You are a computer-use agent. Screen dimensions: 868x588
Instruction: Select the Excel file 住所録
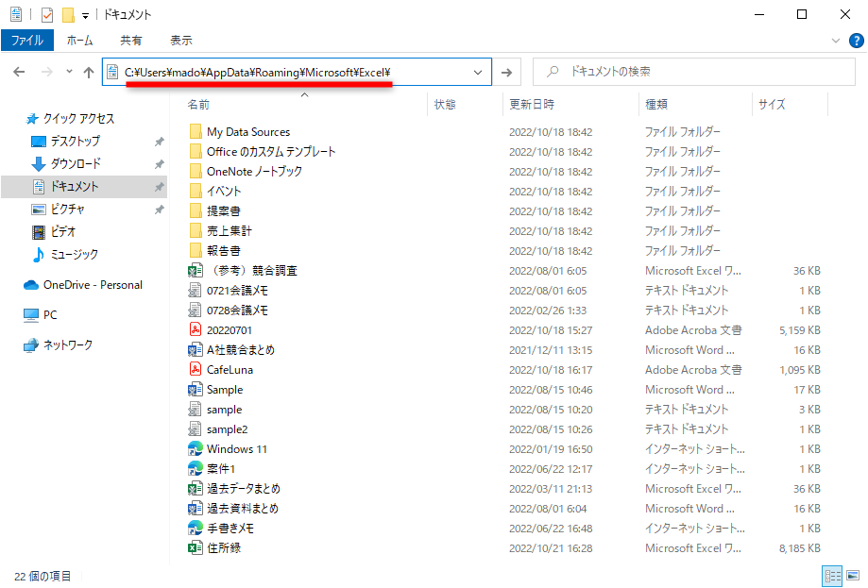[224, 548]
